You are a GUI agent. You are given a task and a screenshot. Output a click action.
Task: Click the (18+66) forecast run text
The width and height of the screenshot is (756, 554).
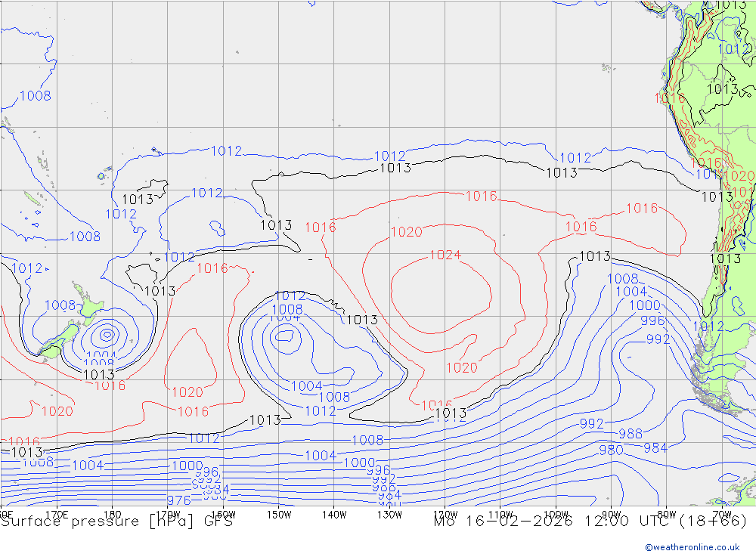713,522
